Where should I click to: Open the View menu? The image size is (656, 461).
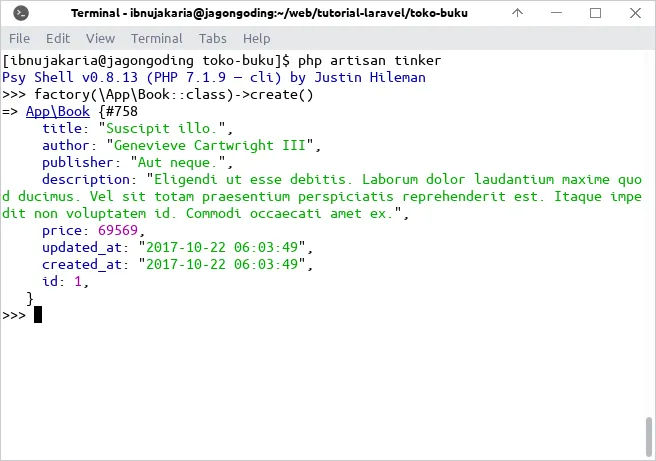[x=100, y=38]
